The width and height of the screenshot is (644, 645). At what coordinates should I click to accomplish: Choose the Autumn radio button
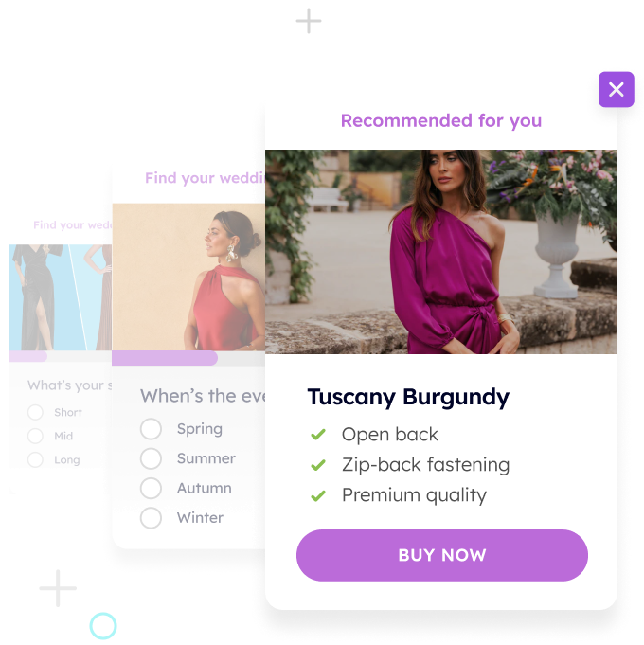(x=151, y=488)
